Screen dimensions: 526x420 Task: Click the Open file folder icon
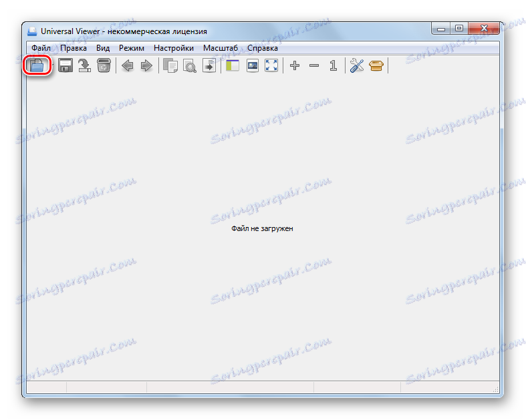37,65
